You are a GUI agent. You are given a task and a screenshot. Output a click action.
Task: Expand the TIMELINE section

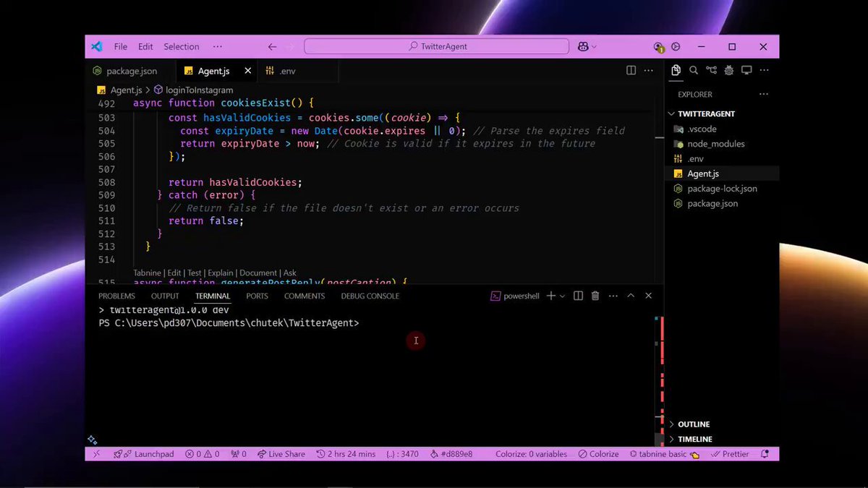pos(694,439)
